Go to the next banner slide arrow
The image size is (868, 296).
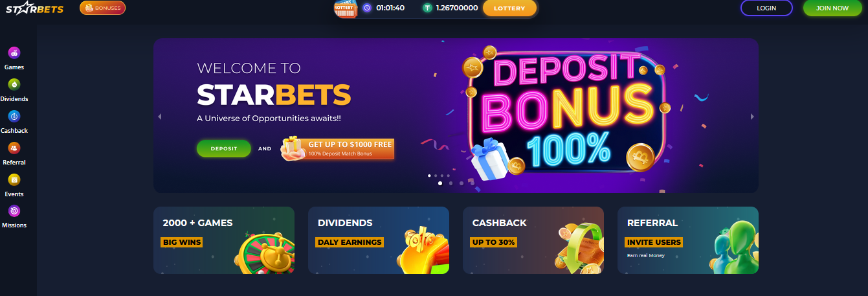click(x=752, y=117)
